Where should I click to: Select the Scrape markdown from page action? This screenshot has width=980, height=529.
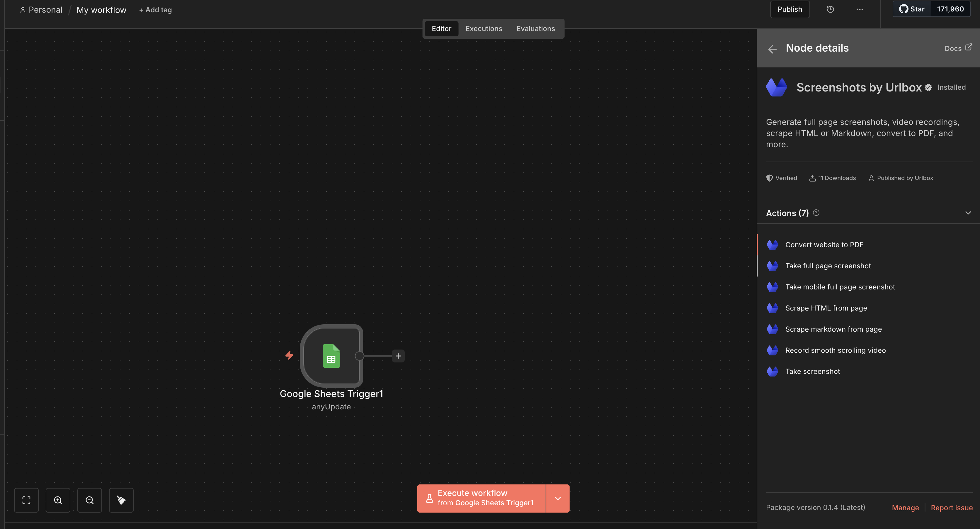pyautogui.click(x=833, y=329)
